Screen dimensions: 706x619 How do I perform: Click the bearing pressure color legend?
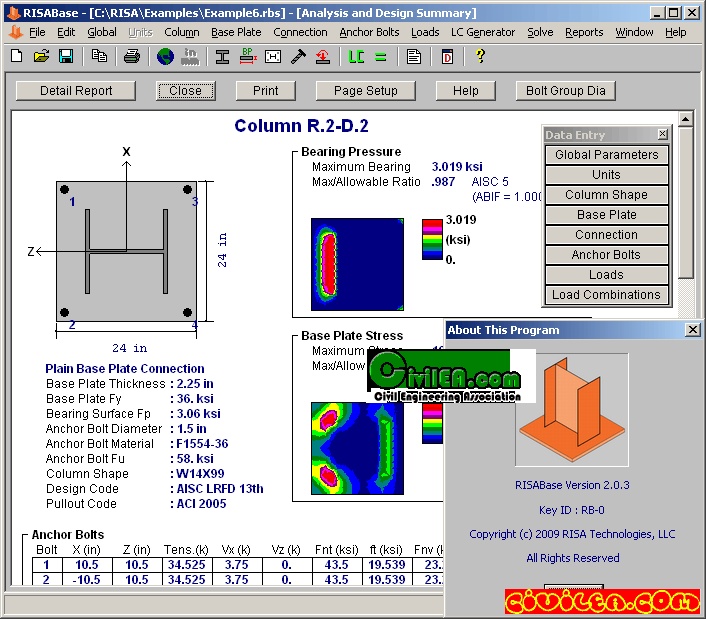pos(432,239)
